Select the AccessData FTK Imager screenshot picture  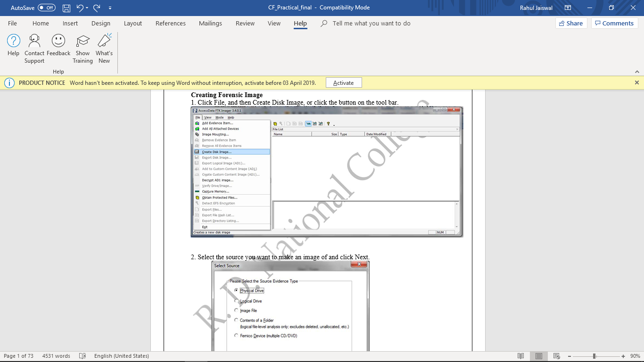tap(327, 172)
